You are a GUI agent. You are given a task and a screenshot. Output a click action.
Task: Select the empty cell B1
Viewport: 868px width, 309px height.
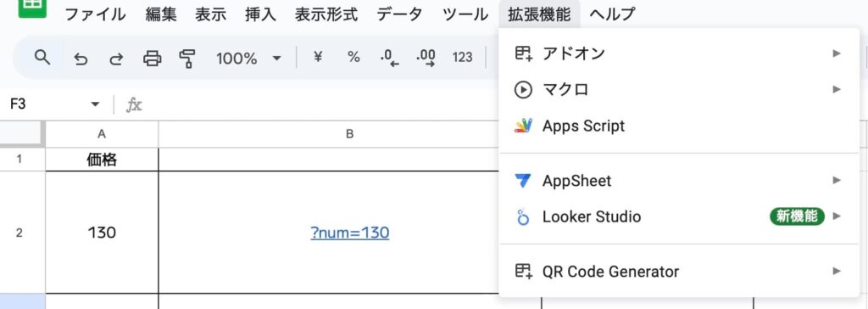point(329,160)
